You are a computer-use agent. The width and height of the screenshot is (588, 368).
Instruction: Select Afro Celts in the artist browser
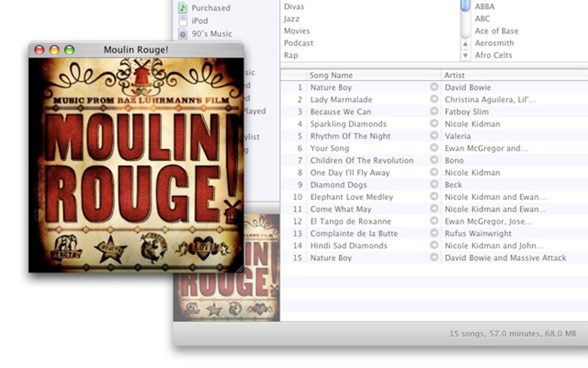click(493, 55)
